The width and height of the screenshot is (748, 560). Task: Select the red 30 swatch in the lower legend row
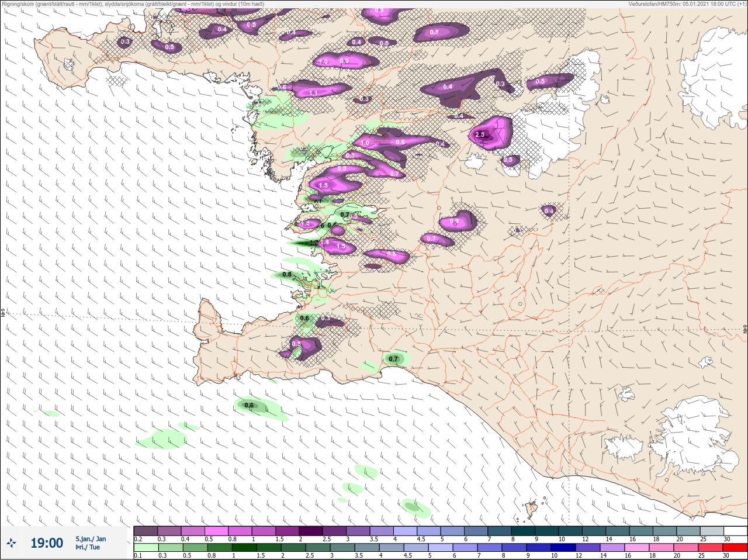coord(735,548)
